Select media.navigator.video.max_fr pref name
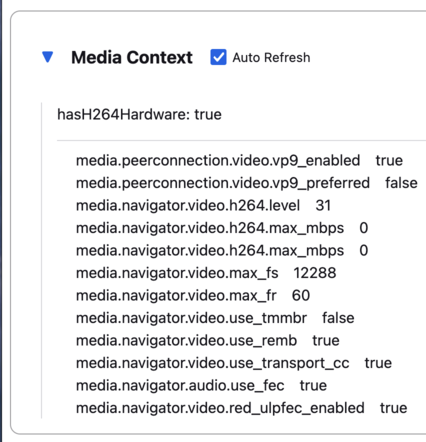The height and width of the screenshot is (442, 426). point(176,295)
